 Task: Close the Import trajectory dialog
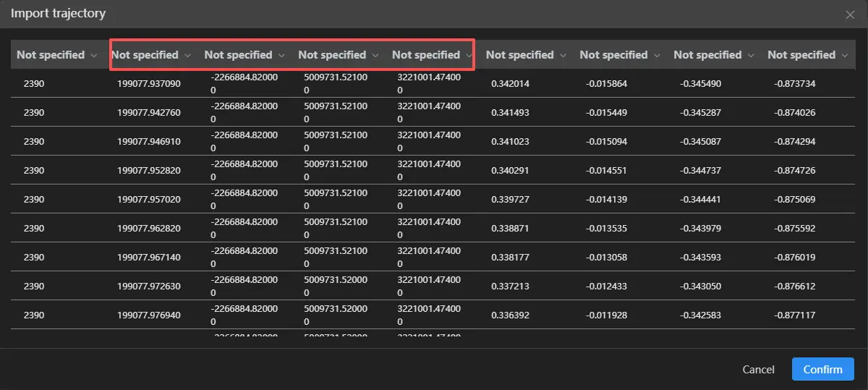click(x=850, y=14)
